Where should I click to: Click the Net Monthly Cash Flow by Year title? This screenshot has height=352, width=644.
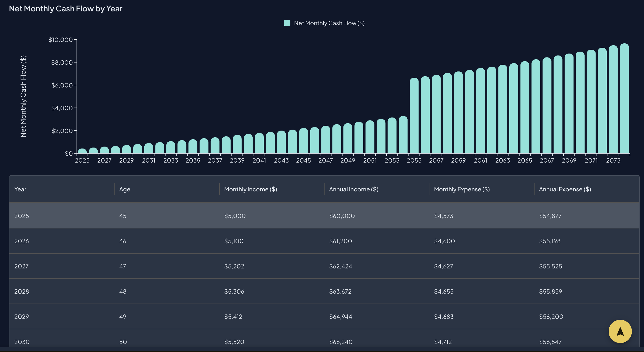(65, 9)
